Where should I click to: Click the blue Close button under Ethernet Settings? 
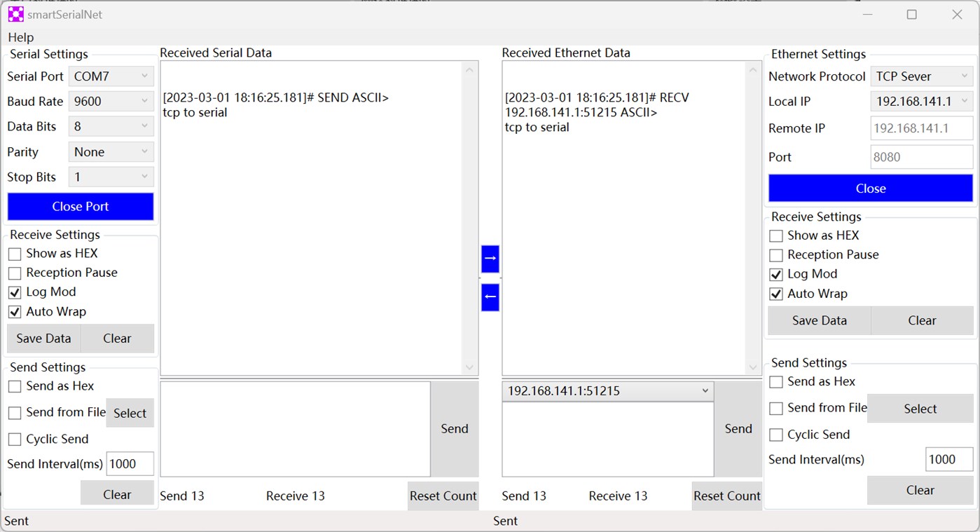(x=870, y=188)
